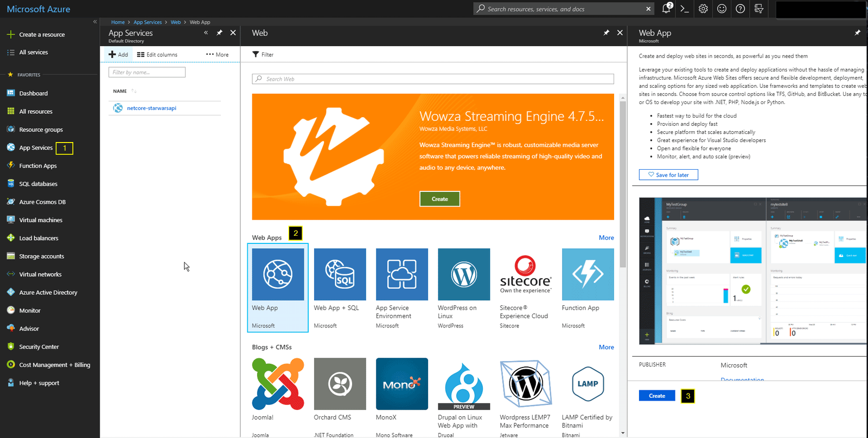Open the Web App portal preview screenshot
Screen dimensions: 868x438
tap(753, 270)
